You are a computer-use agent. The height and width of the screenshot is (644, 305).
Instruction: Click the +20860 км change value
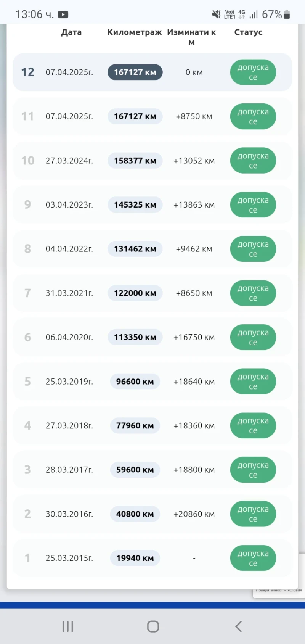[x=194, y=514]
